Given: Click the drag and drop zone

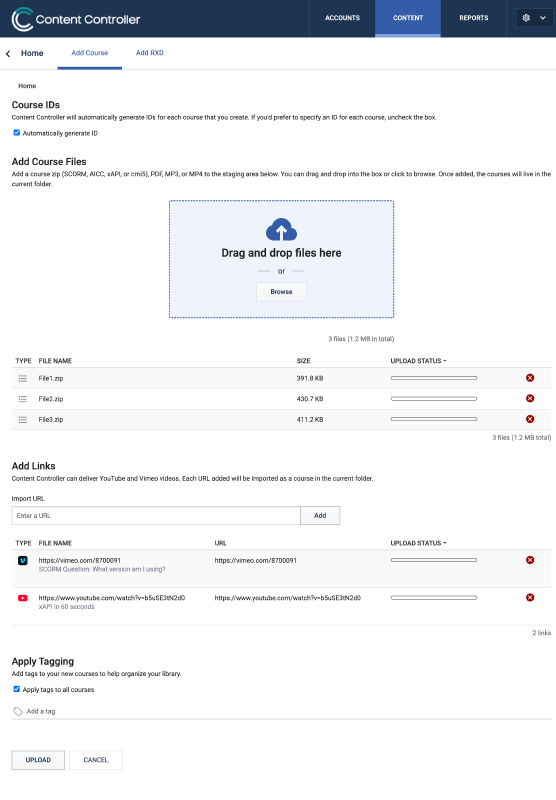Looking at the screenshot, I should point(282,259).
